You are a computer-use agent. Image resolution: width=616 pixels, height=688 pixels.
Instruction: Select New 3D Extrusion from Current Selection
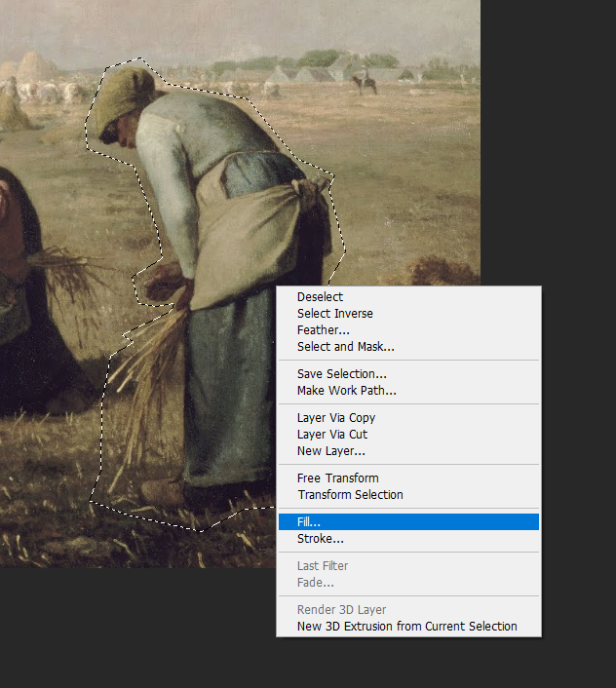pos(408,627)
